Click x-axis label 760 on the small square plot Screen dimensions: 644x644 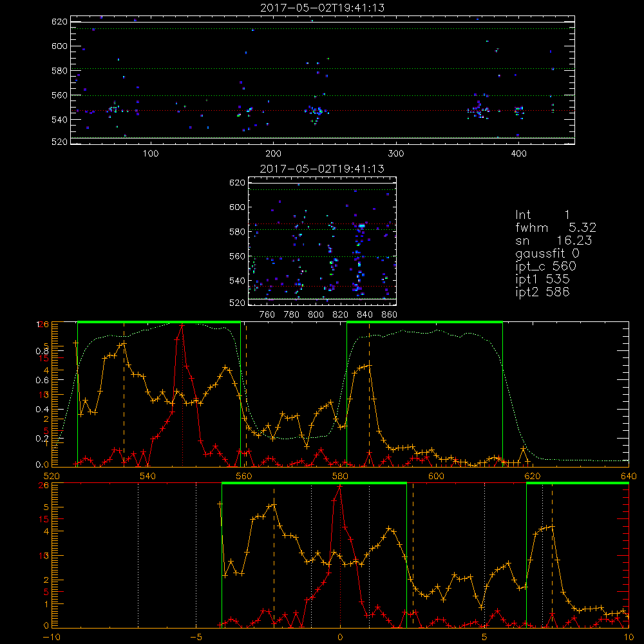coord(267,315)
